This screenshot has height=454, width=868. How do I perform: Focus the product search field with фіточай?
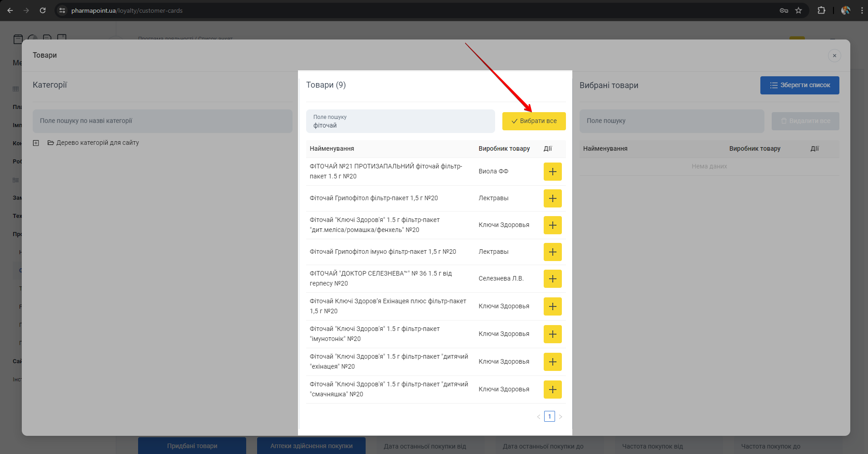coord(400,121)
